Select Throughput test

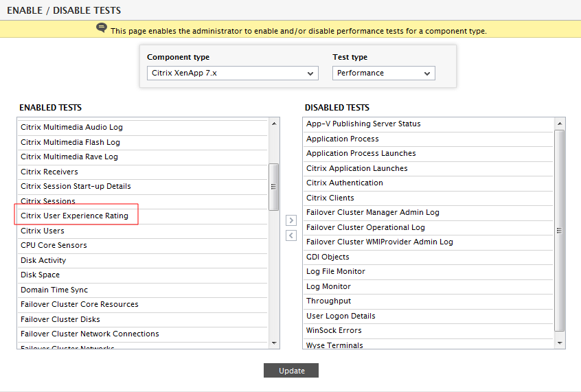pos(429,301)
